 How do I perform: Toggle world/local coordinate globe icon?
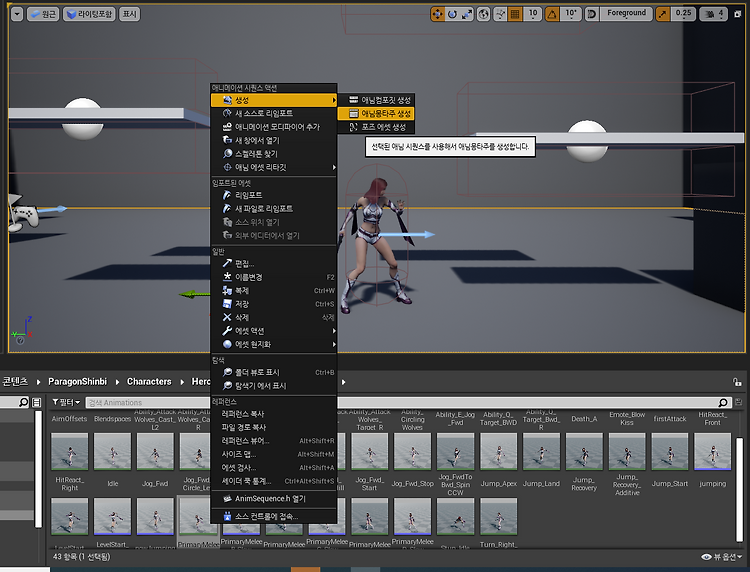coord(484,14)
